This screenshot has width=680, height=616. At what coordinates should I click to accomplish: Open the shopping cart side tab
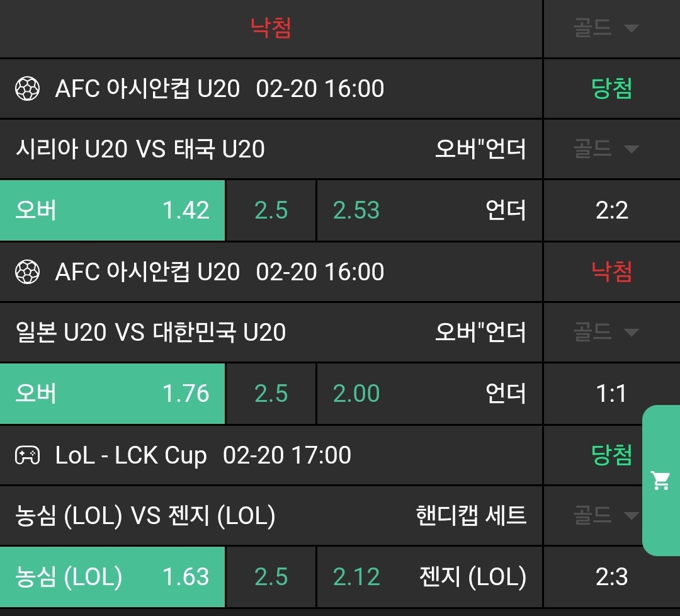(660, 481)
